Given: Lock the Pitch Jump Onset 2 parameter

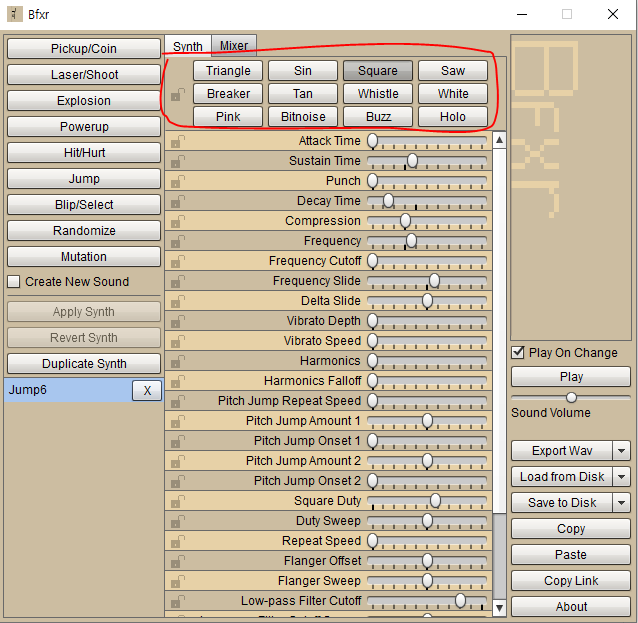Looking at the screenshot, I should pyautogui.click(x=177, y=480).
